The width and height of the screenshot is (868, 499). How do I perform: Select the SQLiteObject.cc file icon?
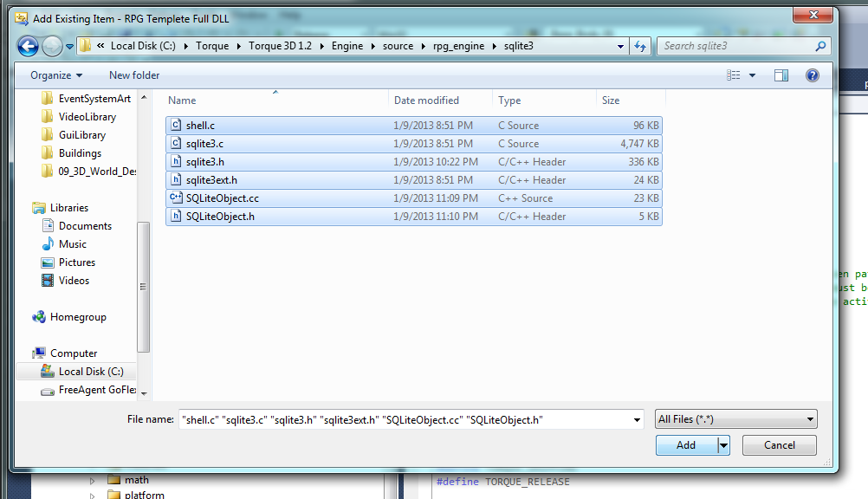177,198
